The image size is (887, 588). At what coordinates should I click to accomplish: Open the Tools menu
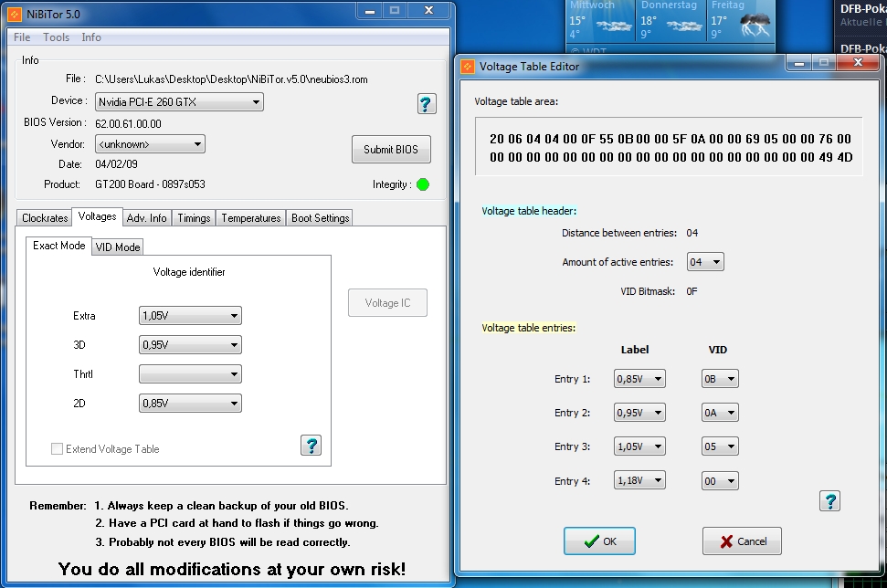click(x=56, y=37)
